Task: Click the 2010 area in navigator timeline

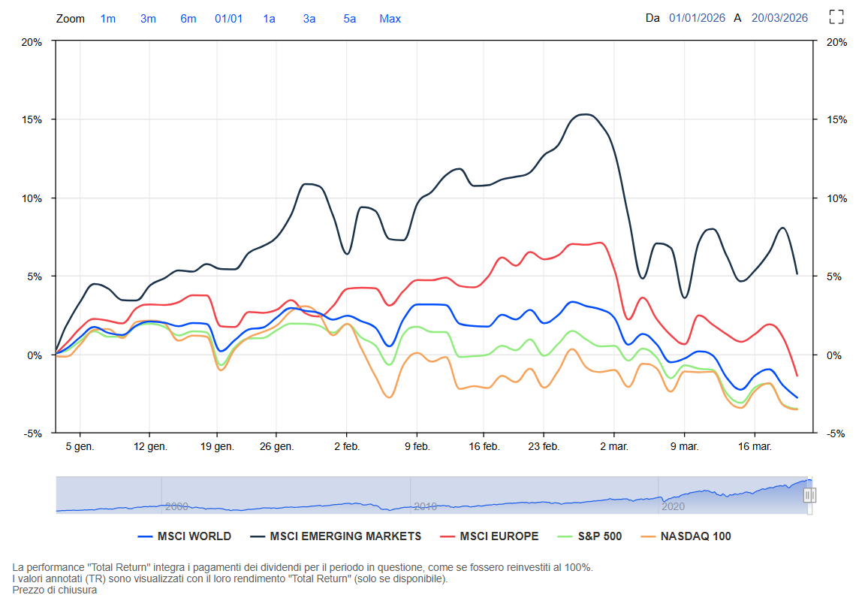Action: pos(425,506)
